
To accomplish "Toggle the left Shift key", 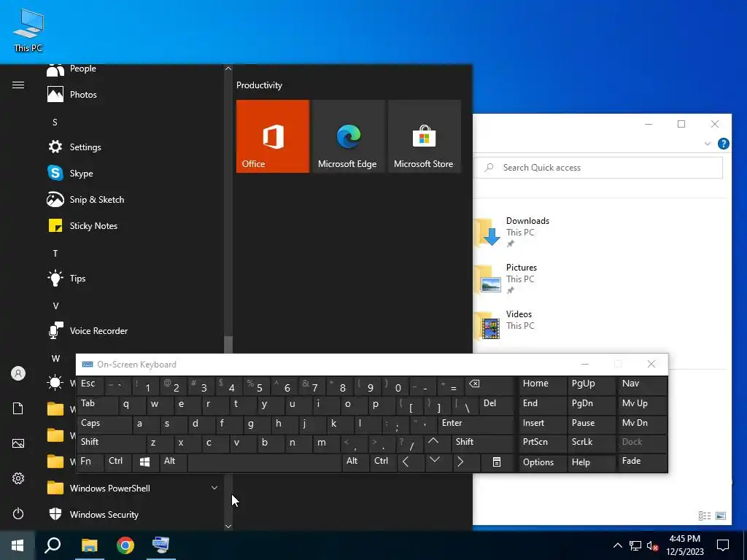I will pyautogui.click(x=112, y=443).
